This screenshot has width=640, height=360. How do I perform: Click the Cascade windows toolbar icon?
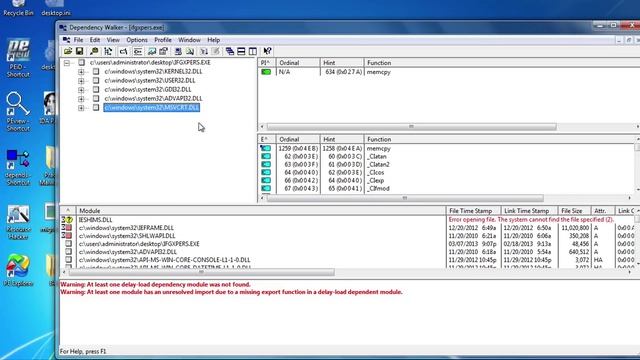coord(230,51)
